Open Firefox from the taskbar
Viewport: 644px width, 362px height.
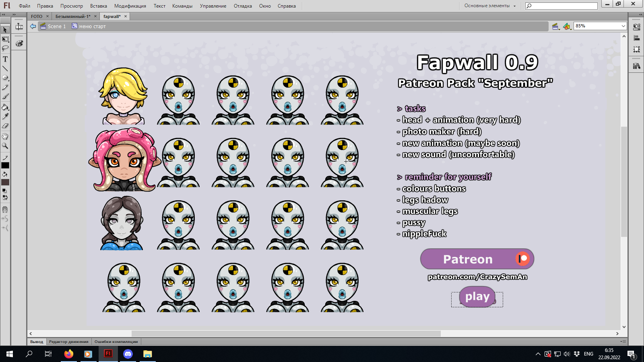(69, 354)
